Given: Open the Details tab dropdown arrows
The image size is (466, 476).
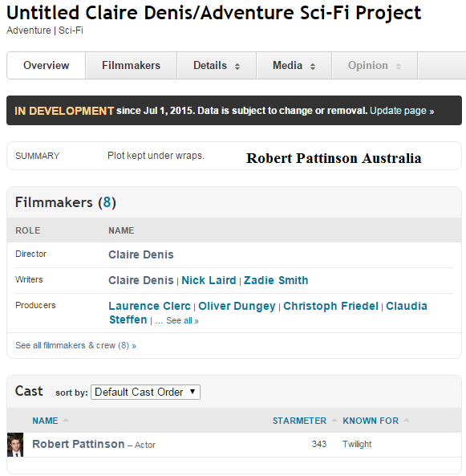Looking at the screenshot, I should click(237, 67).
